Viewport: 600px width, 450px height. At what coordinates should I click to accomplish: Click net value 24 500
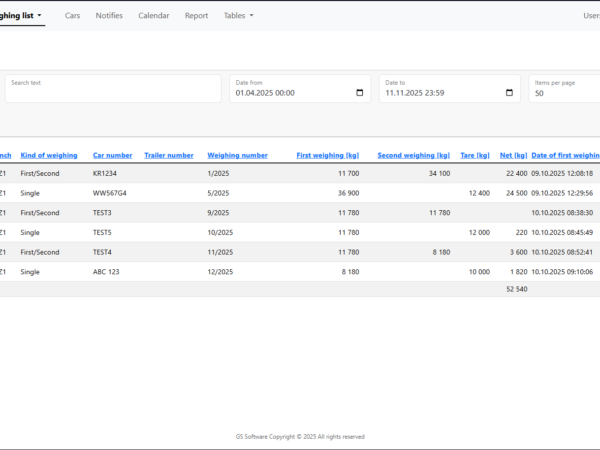tap(517, 193)
